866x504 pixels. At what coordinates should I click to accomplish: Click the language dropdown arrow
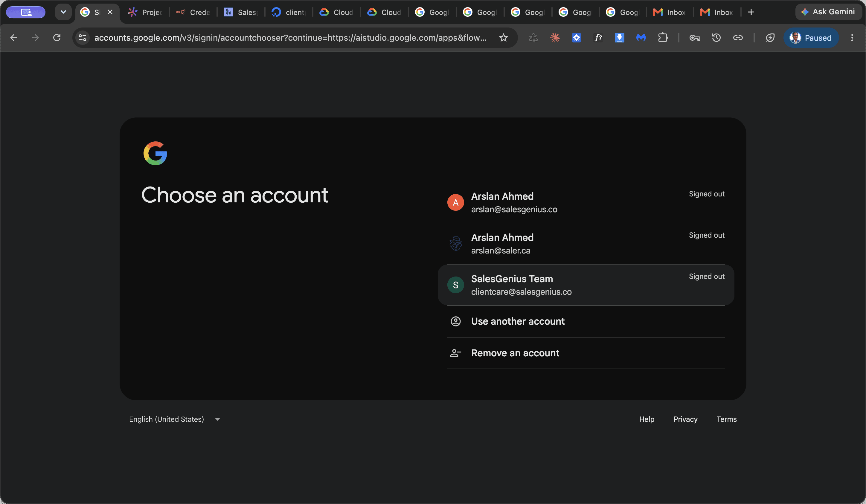(217, 419)
